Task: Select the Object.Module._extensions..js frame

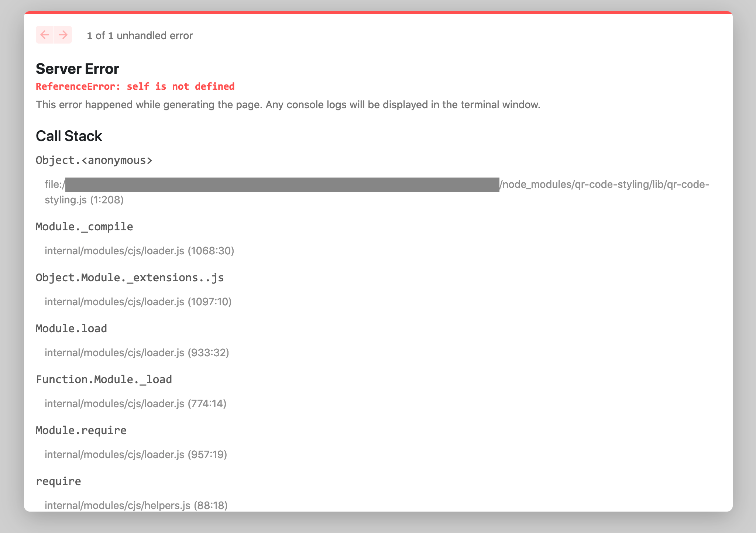Action: [x=130, y=277]
